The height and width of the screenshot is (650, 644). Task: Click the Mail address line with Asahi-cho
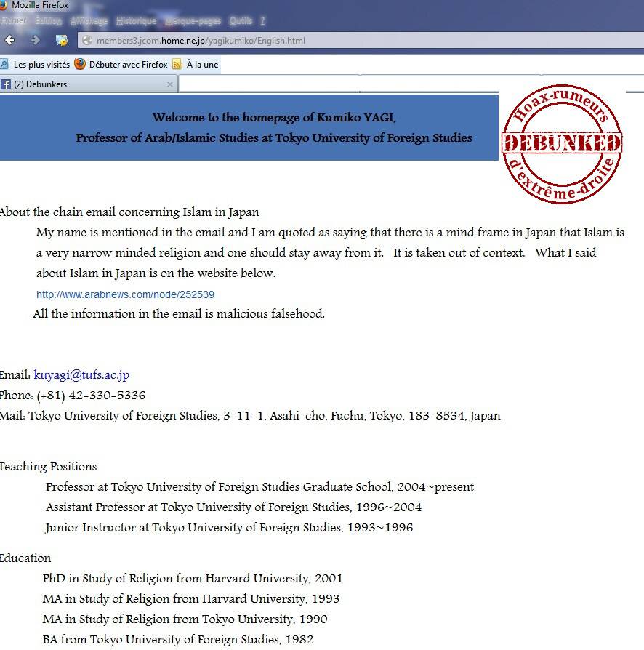(x=250, y=415)
